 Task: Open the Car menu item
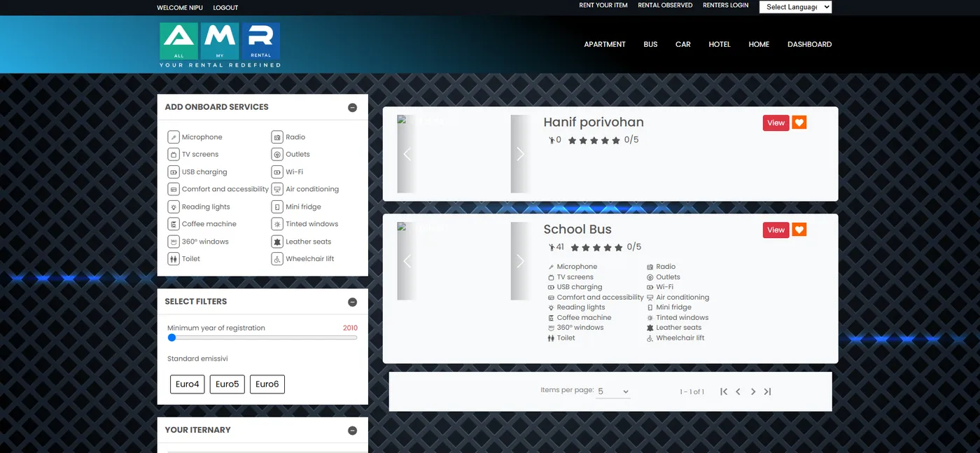pos(683,44)
